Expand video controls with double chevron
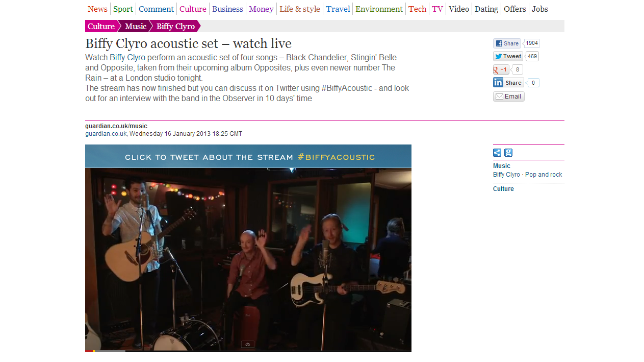This screenshot has width=644, height=362. (x=248, y=345)
